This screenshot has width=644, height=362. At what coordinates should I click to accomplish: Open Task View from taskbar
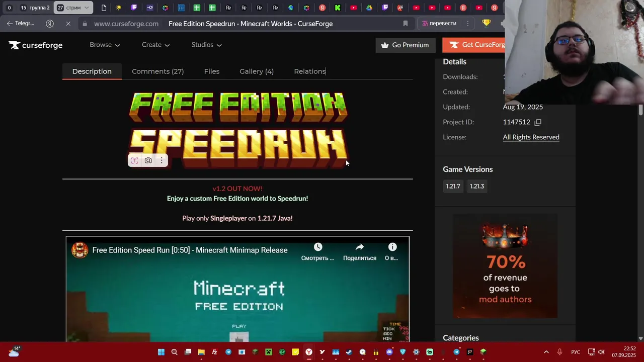(x=188, y=352)
